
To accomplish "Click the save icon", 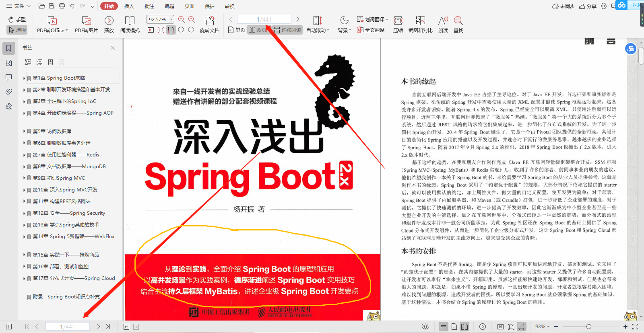I will [x=52, y=6].
